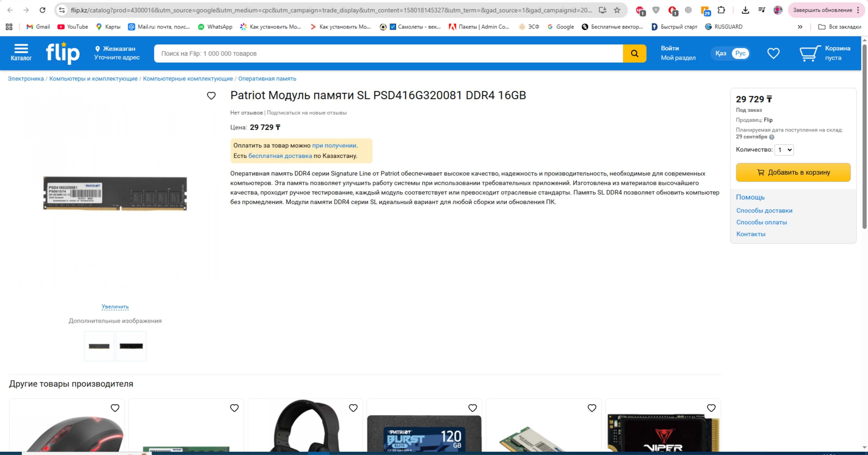Click the yellow search magnifier button
The height and width of the screenshot is (455, 868).
coord(635,53)
